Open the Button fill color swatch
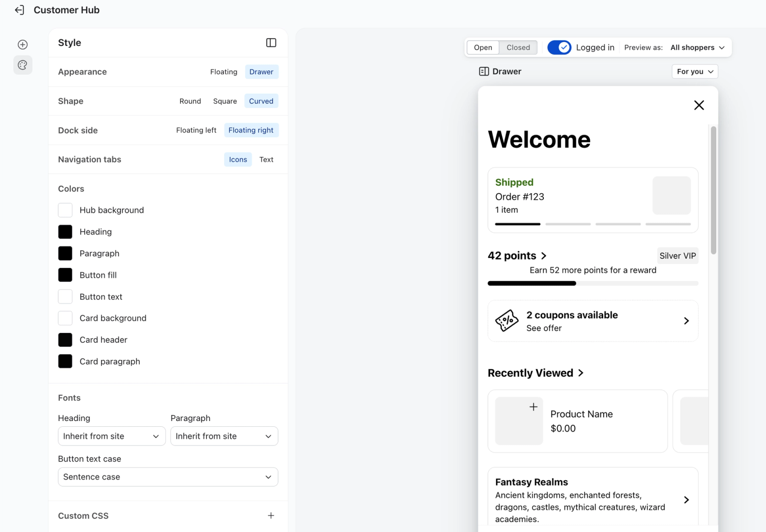This screenshot has height=532, width=766. coord(65,275)
